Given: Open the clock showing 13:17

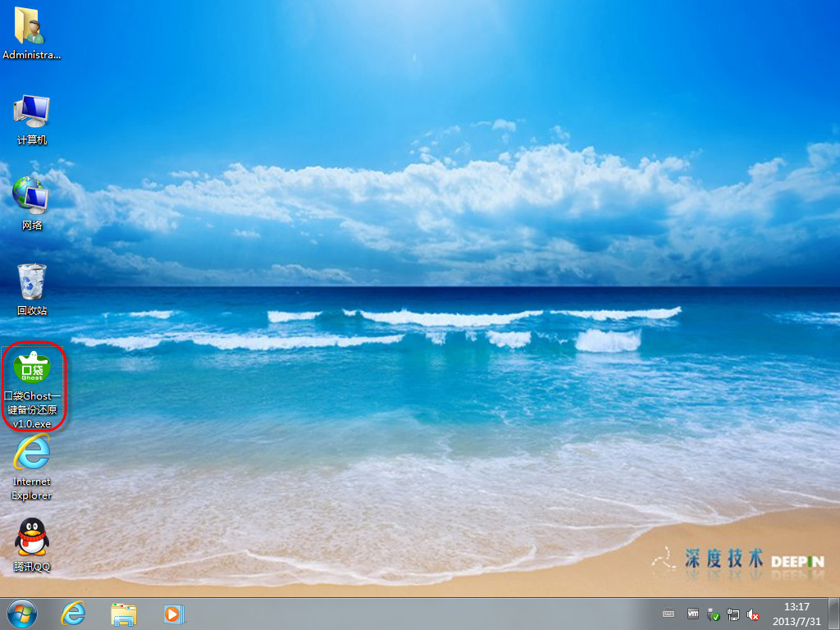Looking at the screenshot, I should [797, 607].
